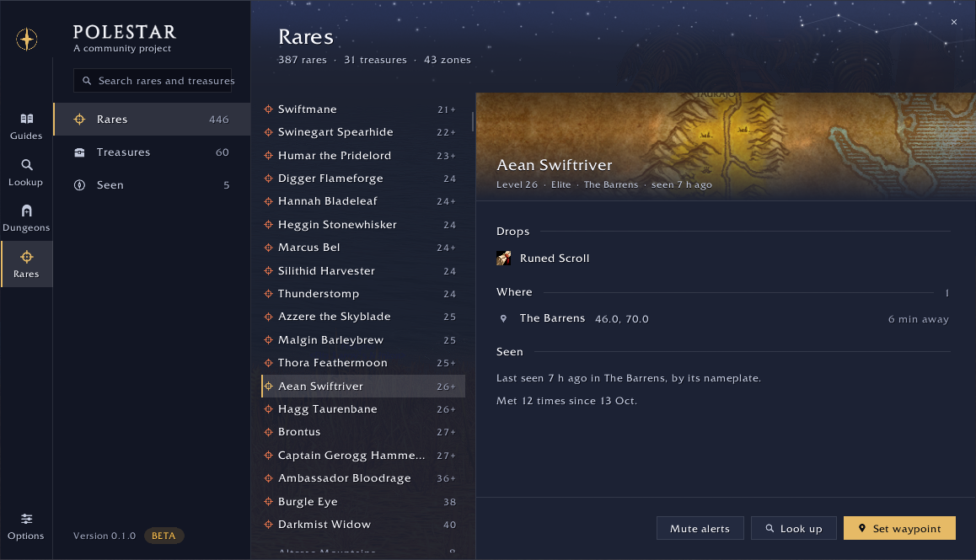The width and height of the screenshot is (976, 560).
Task: Click the BETA version badge
Action: click(x=164, y=536)
